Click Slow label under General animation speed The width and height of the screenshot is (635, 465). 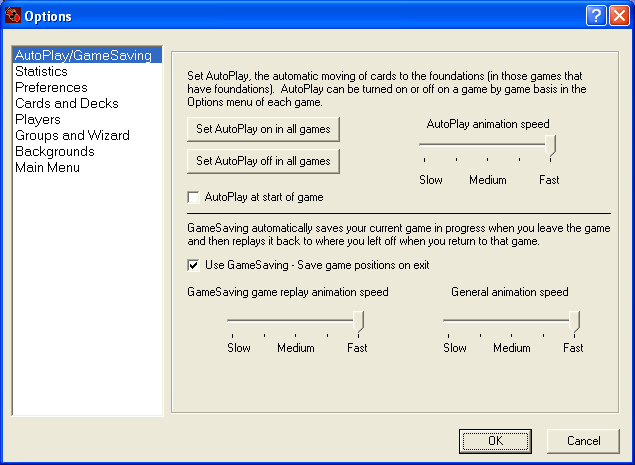tap(455, 348)
